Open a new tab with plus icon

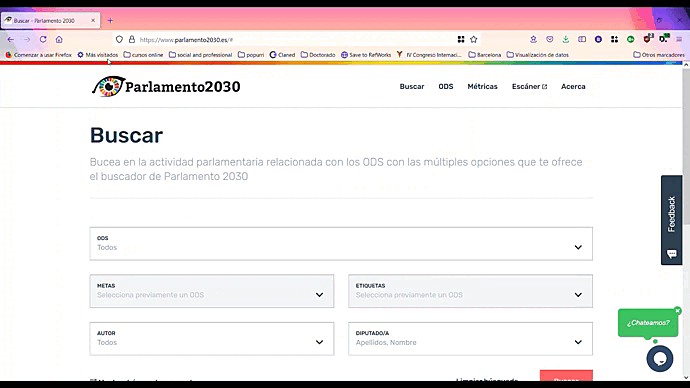(110, 20)
